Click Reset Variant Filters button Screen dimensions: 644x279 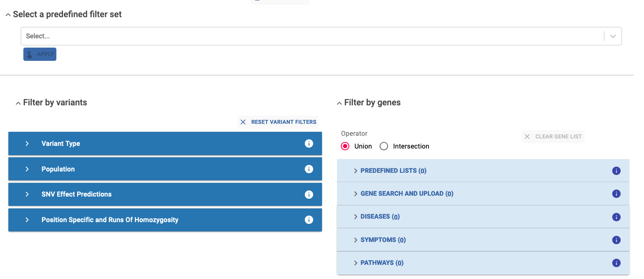click(278, 122)
